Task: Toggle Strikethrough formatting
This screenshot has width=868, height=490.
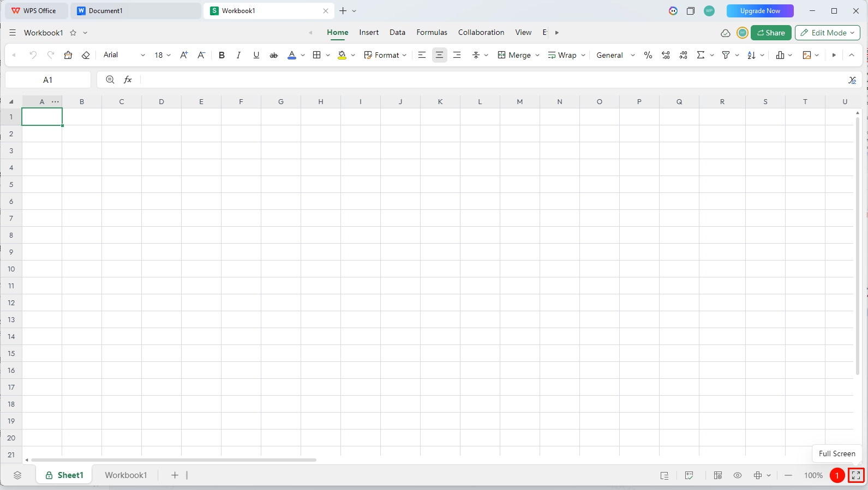Action: [274, 55]
